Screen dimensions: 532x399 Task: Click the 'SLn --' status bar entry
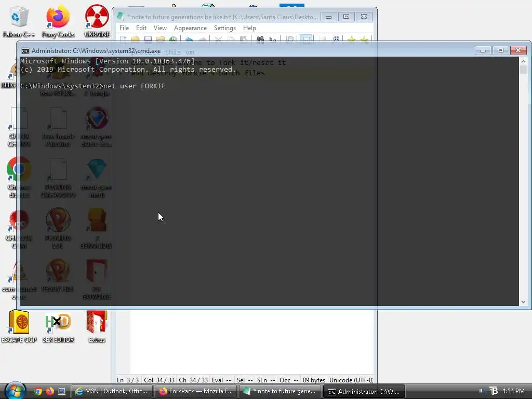click(x=266, y=380)
